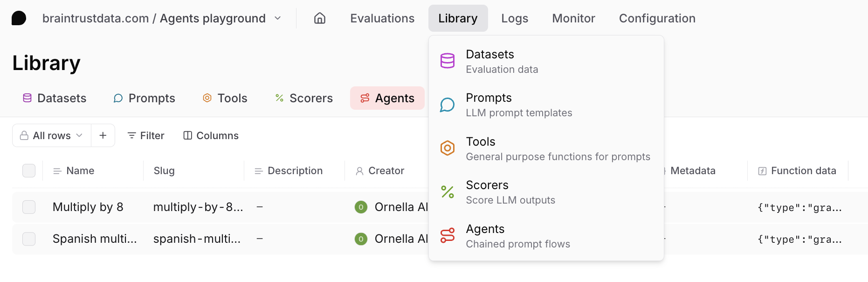868x282 pixels.
Task: Click the Tools hexagon icon in the dropdown menu
Action: (447, 148)
